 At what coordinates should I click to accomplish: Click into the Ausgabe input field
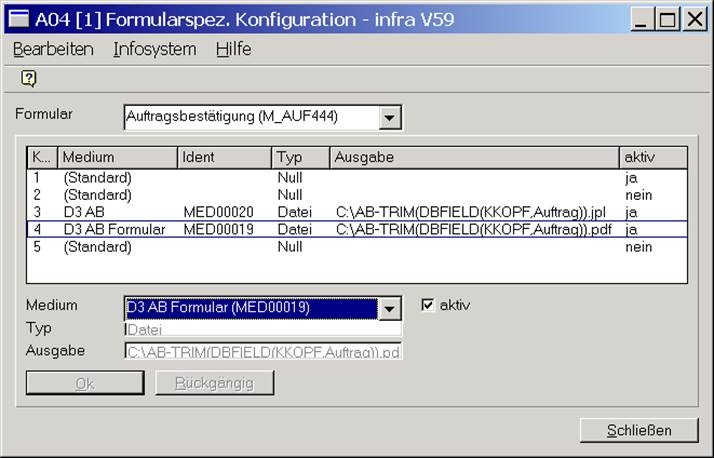pyautogui.click(x=263, y=351)
